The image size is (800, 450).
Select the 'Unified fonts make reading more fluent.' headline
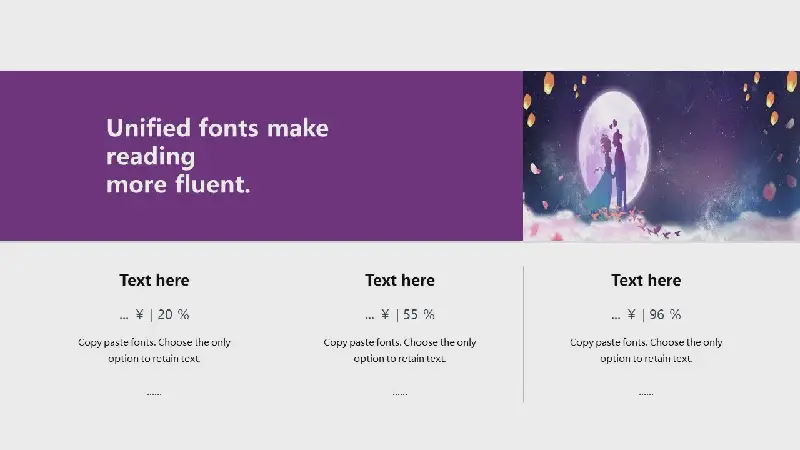tap(217, 156)
